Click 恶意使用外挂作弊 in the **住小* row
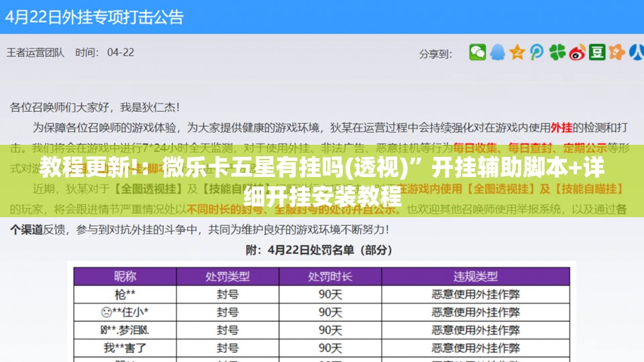This screenshot has height=362, width=644. coord(476,312)
